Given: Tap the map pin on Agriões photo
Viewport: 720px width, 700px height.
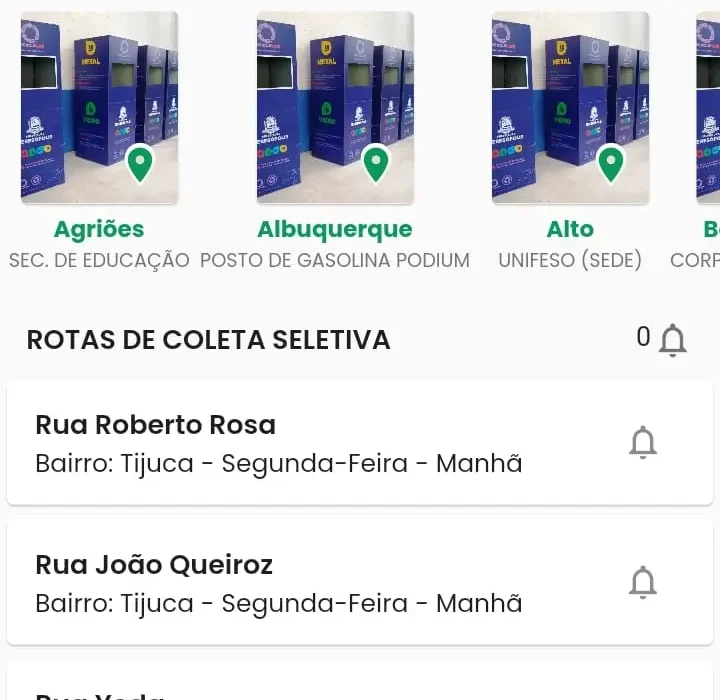Looking at the screenshot, I should click(x=140, y=163).
